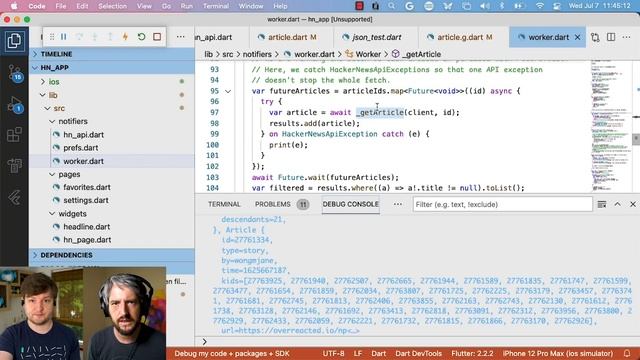Open the Explorer view in activity bar
This screenshot has height=360, width=640.
(14, 41)
